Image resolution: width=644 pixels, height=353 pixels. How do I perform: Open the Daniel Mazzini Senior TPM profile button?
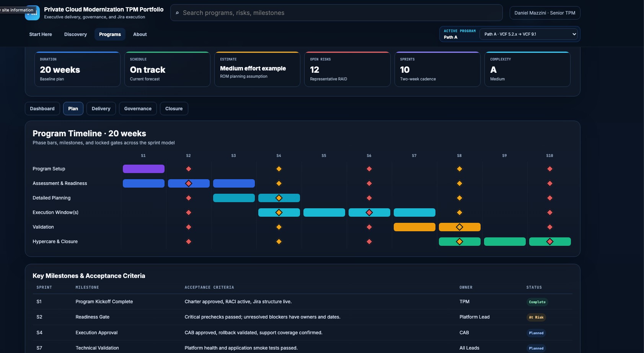tap(545, 13)
